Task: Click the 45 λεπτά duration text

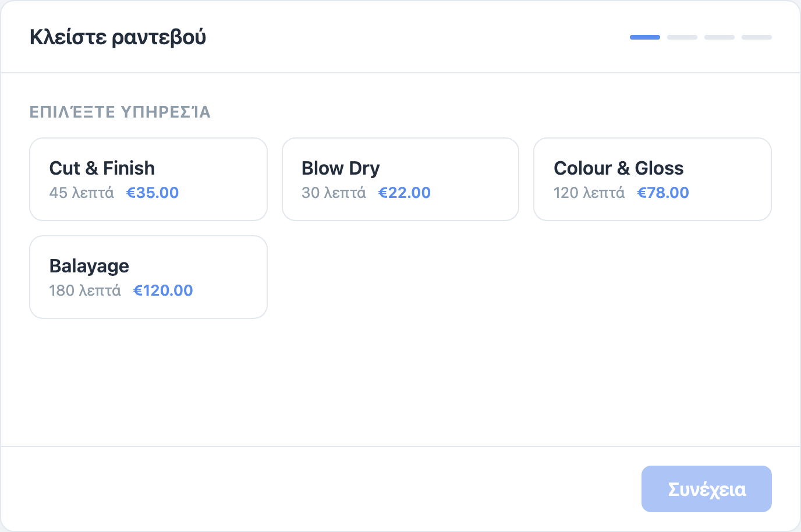Action: click(81, 193)
